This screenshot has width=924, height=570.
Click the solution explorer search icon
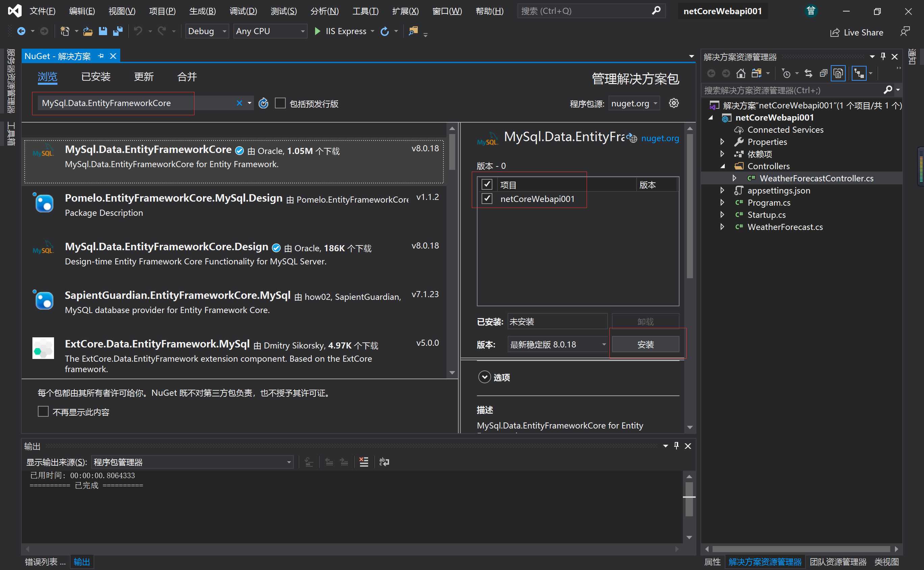891,90
